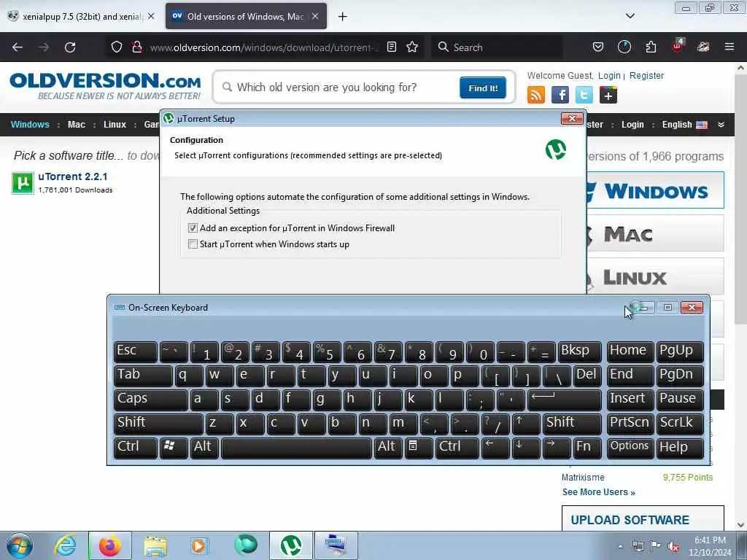The height and width of the screenshot is (560, 747).
Task: Open the RSS feed icon on Oldversion
Action: [x=536, y=95]
